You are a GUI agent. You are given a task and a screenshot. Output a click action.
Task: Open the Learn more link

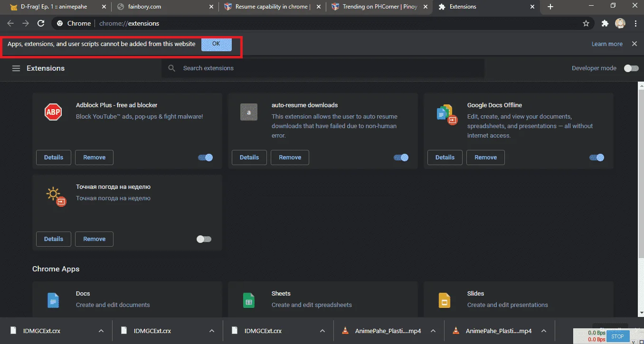[607, 44]
